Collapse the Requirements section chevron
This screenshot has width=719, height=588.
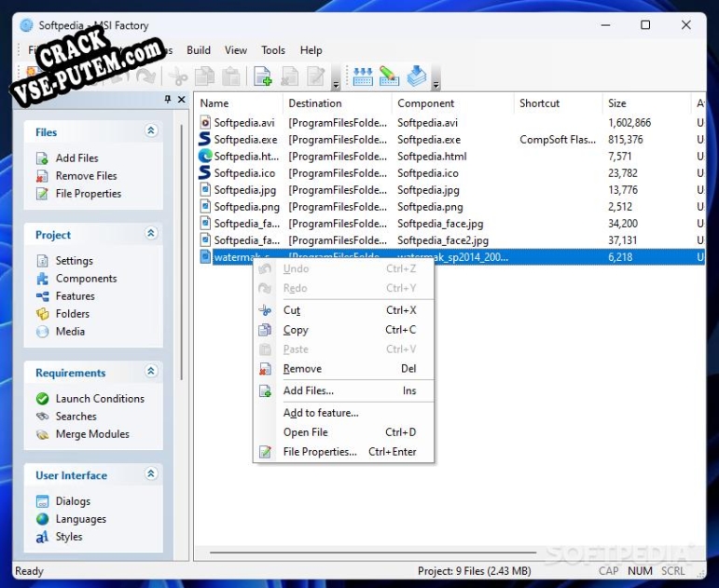(x=151, y=371)
